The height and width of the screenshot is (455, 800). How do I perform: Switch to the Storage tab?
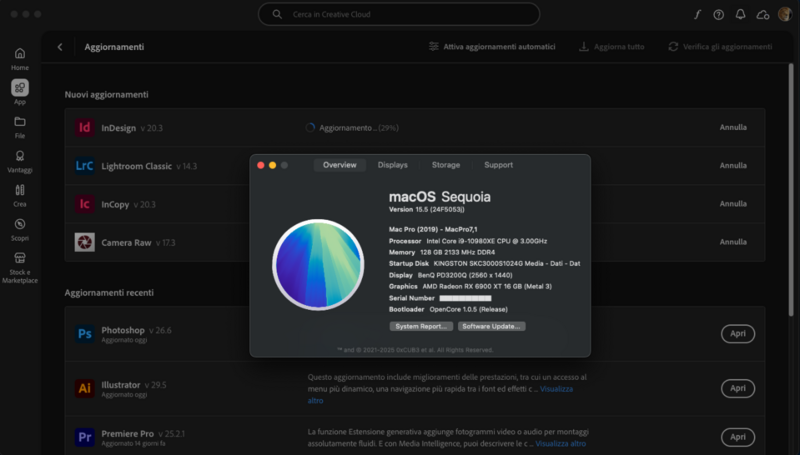click(x=446, y=165)
